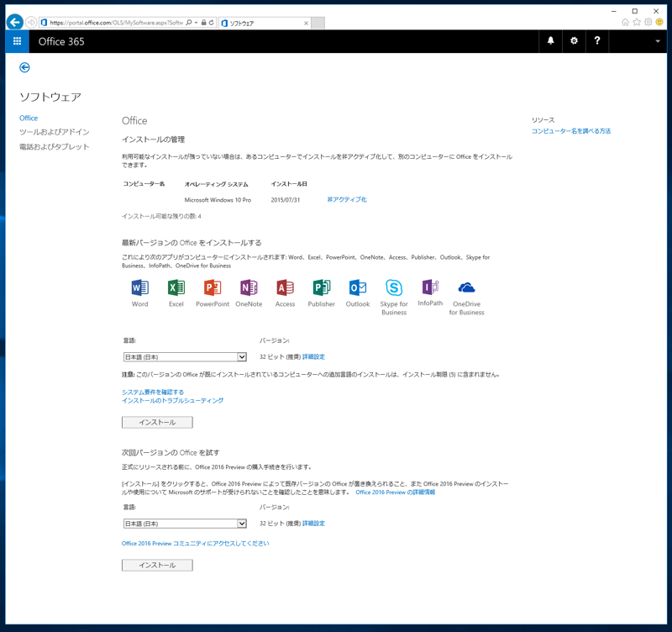
Task: Click 詳細設定 link for latest Office version
Action: [x=313, y=356]
